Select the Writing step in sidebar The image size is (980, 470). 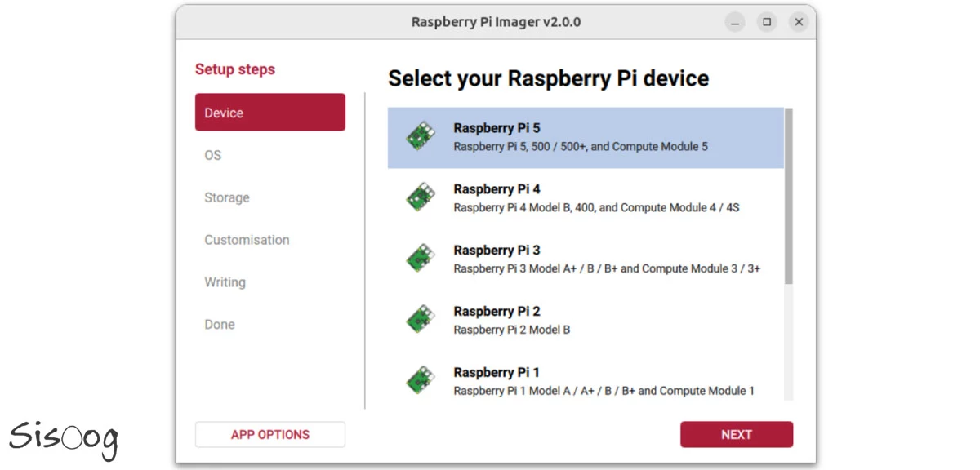click(x=225, y=282)
